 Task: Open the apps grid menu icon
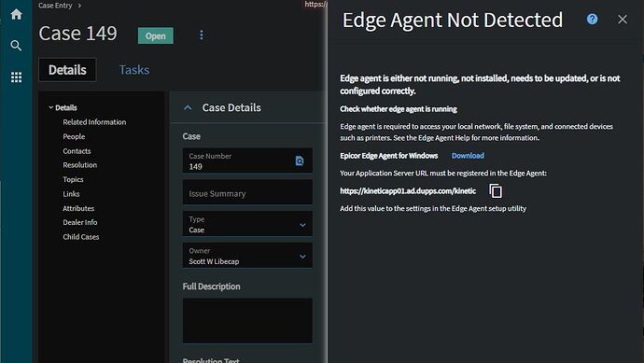pos(17,77)
